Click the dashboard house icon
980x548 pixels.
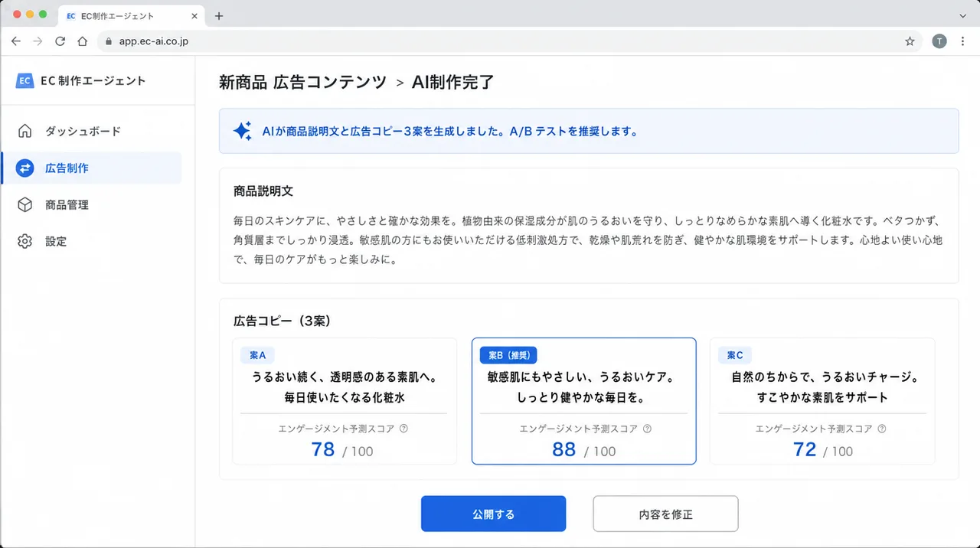click(24, 131)
